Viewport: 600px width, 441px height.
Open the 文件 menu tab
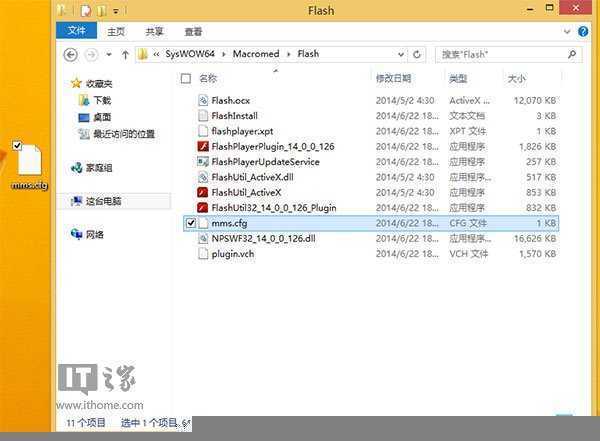(x=76, y=30)
